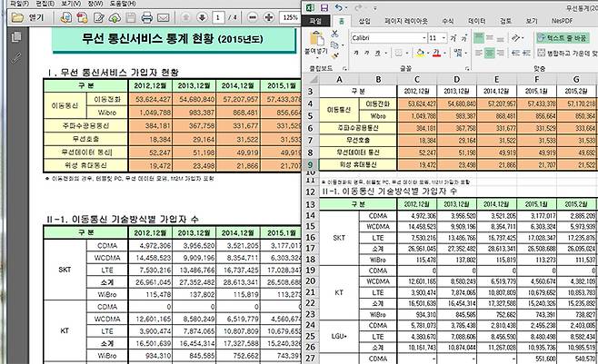Click the 병합하고 가운데 맞춤 merge button
Viewport: 598px width, 364px height.
pyautogui.click(x=567, y=53)
